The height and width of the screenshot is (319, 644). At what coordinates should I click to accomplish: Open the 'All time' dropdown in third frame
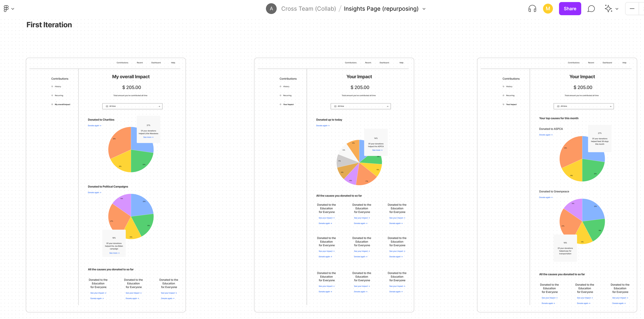point(583,106)
